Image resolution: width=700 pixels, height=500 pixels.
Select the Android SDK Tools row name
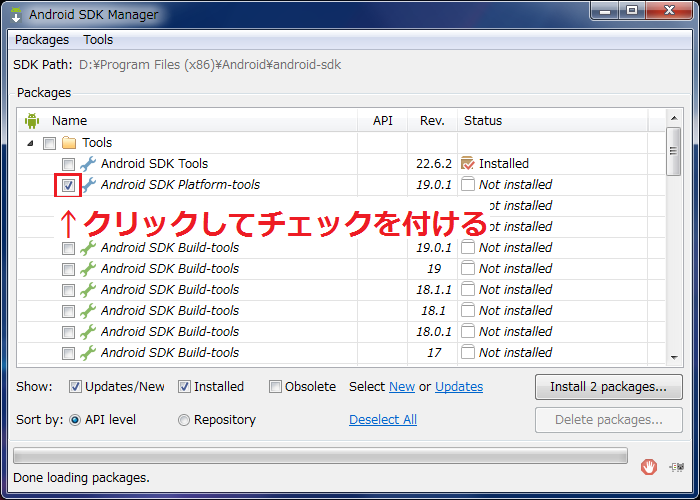(154, 164)
